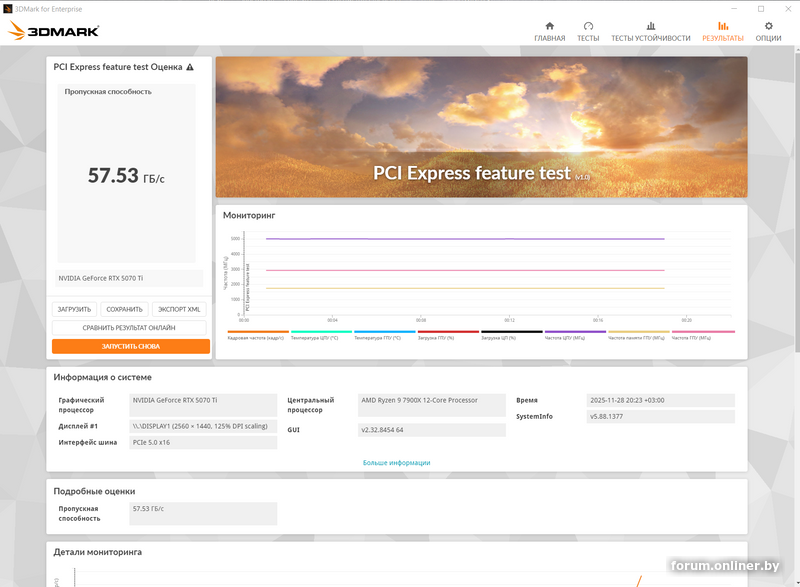Image resolution: width=800 pixels, height=587 pixels.
Task: Click the 3DMark app icon in title bar
Action: click(7, 6)
